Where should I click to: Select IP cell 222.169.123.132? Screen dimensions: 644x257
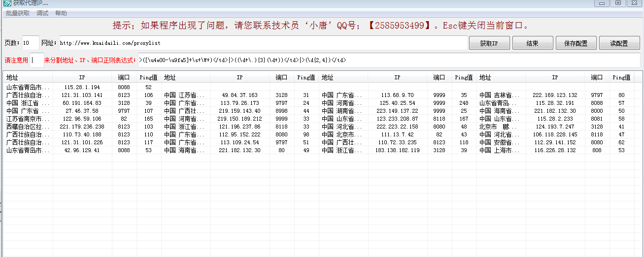tap(555, 95)
